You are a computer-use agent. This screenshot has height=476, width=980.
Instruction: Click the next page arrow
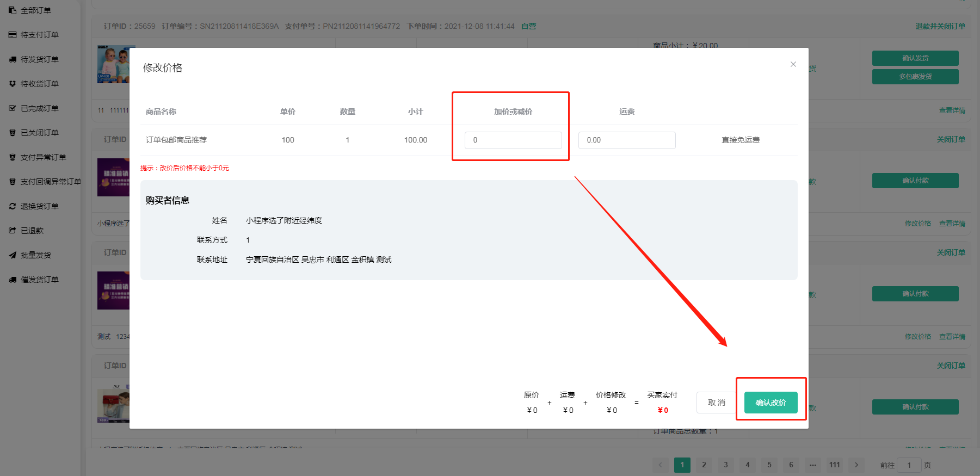856,465
